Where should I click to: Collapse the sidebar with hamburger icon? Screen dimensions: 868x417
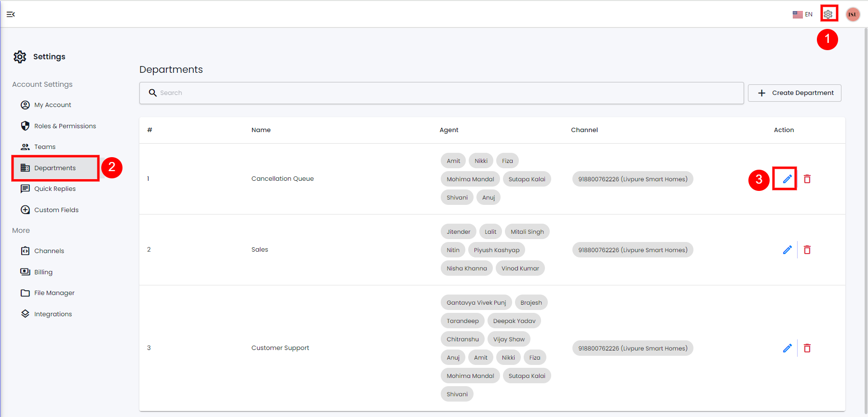[x=11, y=14]
